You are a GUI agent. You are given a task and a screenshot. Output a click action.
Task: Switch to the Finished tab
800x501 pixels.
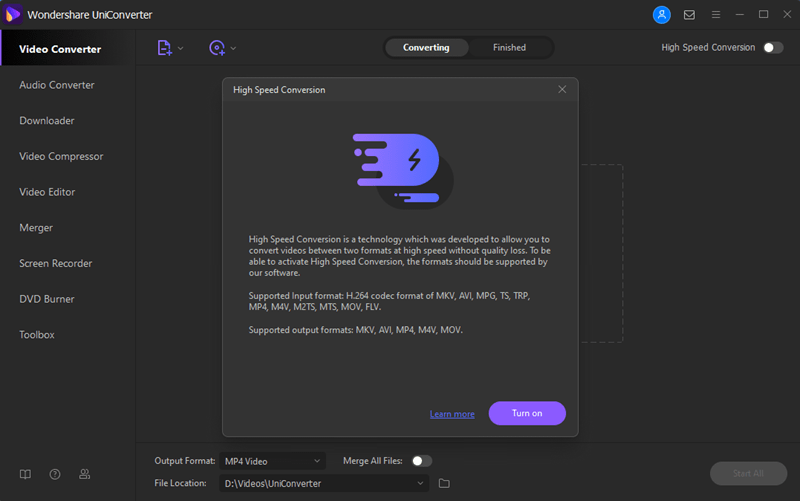509,47
